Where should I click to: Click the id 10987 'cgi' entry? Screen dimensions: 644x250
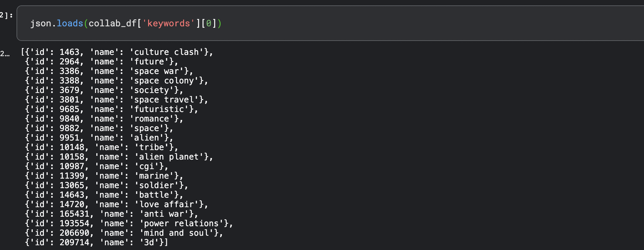coord(97,166)
